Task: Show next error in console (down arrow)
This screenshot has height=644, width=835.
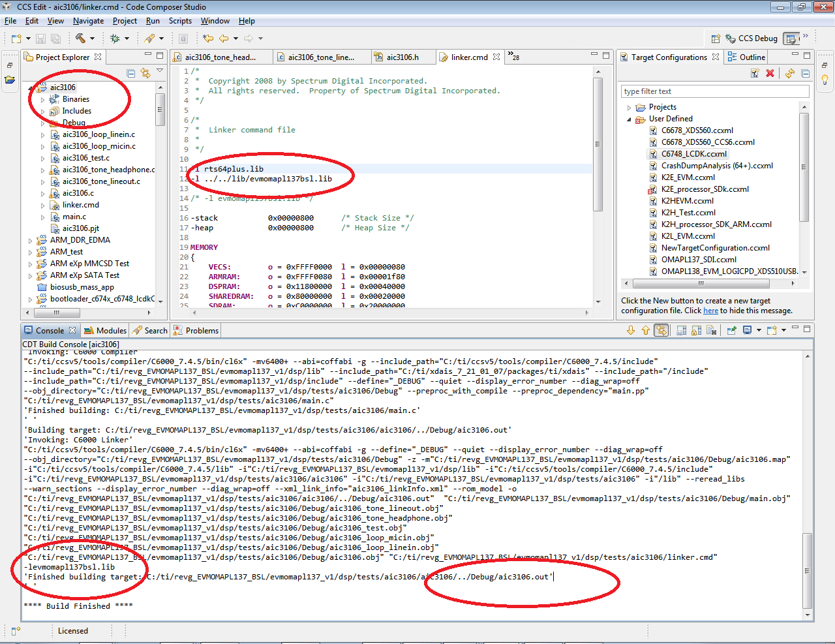Action: tap(631, 330)
